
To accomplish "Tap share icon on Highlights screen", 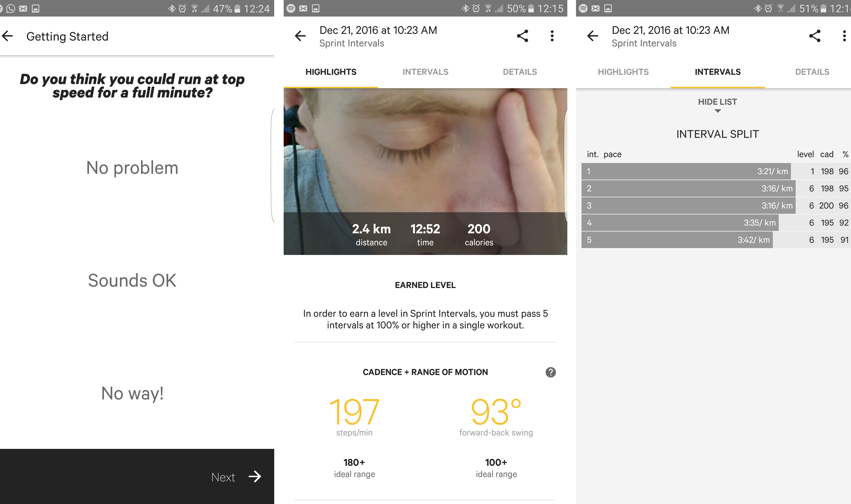I will 522,36.
